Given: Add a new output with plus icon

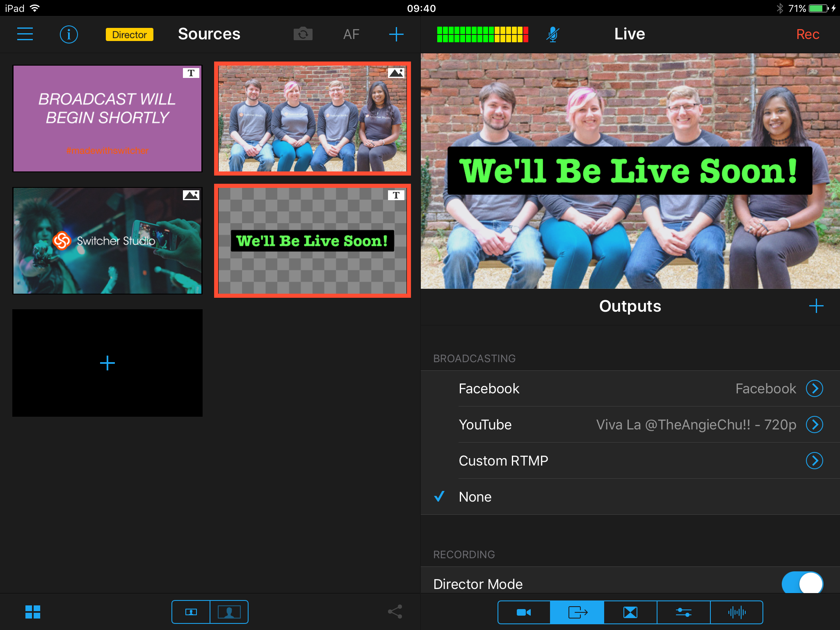Looking at the screenshot, I should point(816,306).
